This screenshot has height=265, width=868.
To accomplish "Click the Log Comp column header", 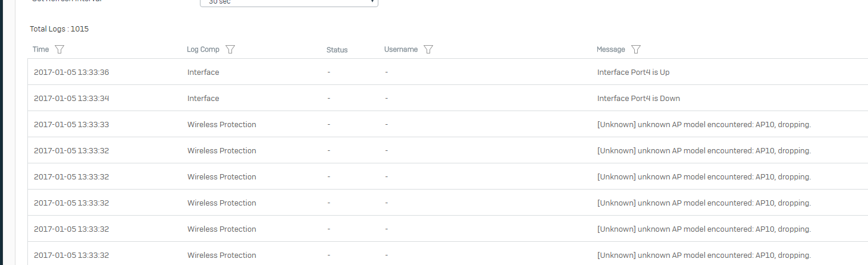I will click(x=203, y=49).
